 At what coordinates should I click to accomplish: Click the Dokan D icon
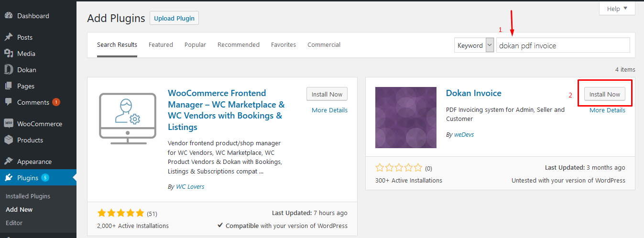[9, 70]
